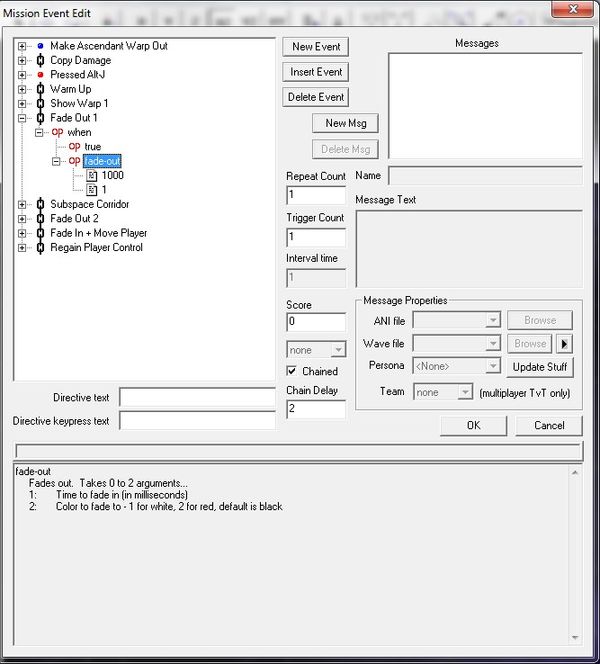Open the Persona dropdown
Screen dimensions: 600x664
(x=456, y=366)
